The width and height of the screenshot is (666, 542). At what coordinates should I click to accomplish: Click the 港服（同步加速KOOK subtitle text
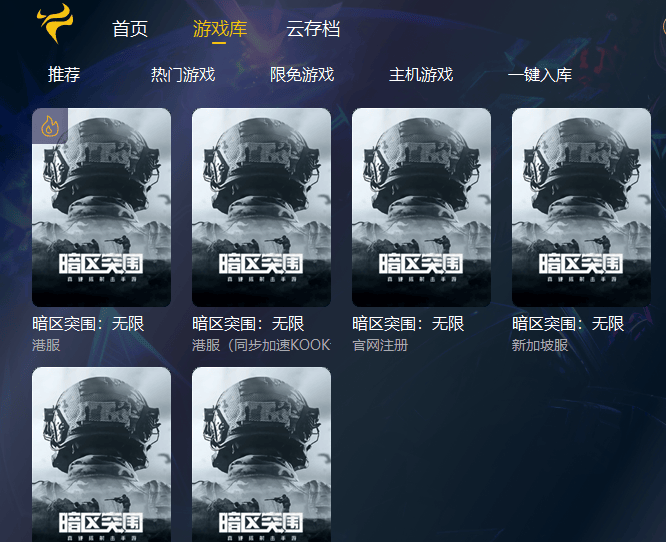tap(261, 345)
